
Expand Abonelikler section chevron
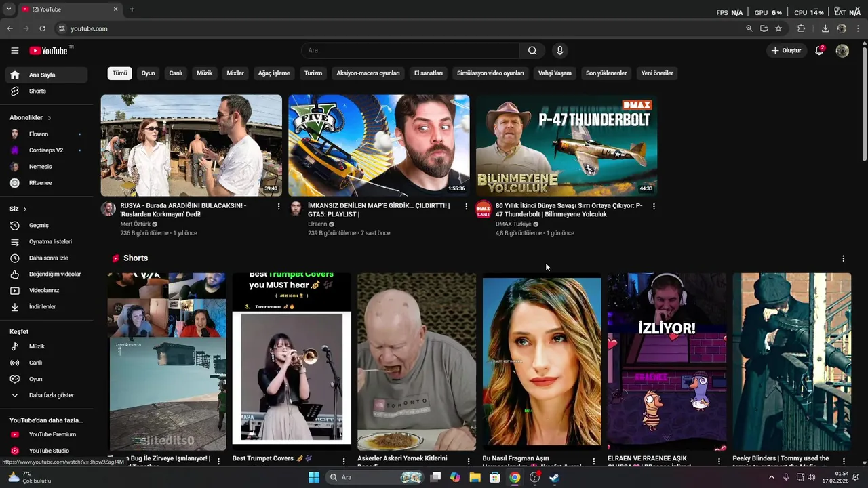(x=49, y=118)
